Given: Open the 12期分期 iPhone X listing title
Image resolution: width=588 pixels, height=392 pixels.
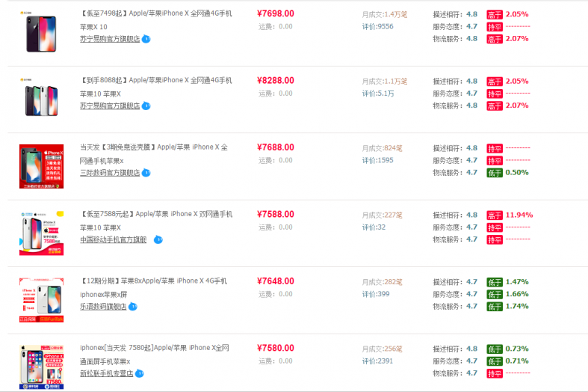Looking at the screenshot, I should tap(154, 287).
